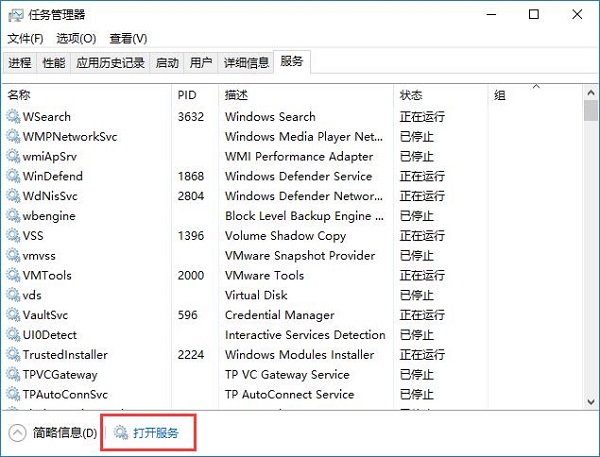Open the 查看(V) menu

(x=128, y=38)
